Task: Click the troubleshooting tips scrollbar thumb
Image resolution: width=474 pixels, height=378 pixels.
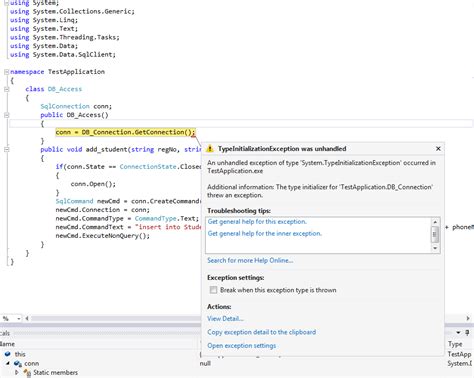Action: click(x=435, y=234)
